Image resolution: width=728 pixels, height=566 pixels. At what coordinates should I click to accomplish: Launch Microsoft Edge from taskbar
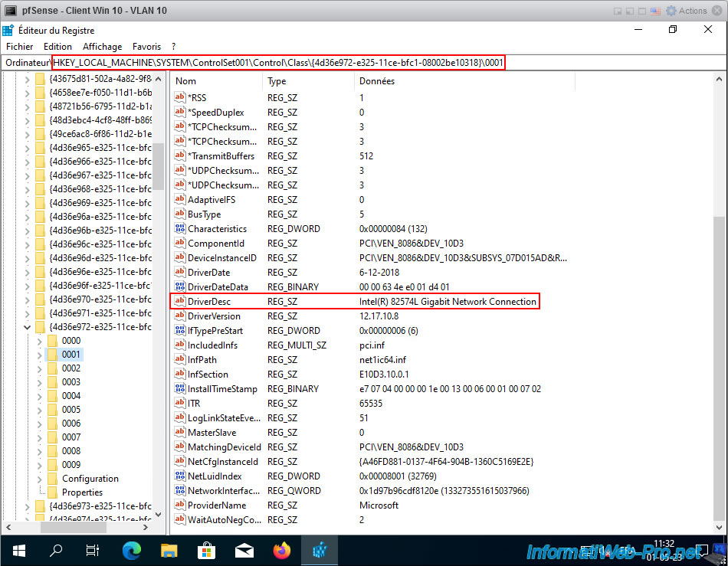tap(131, 551)
